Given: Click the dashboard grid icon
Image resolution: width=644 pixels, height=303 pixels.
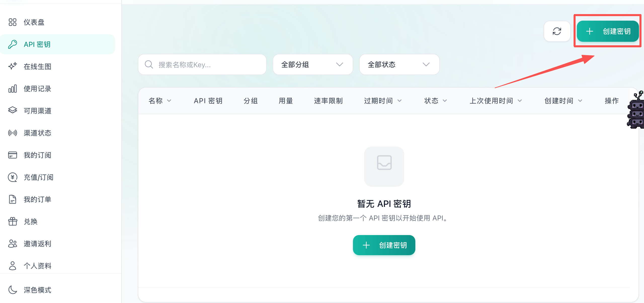Looking at the screenshot, I should click(12, 22).
